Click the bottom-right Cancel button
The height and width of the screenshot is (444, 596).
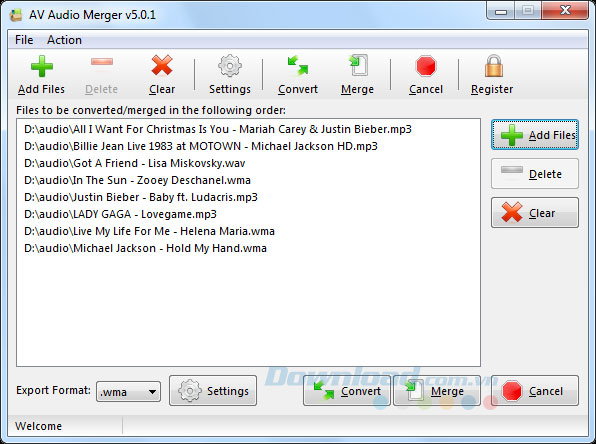535,391
